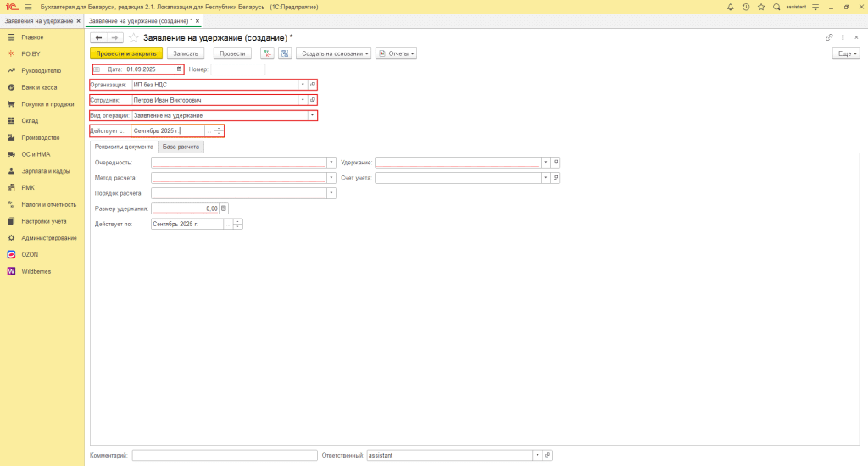The image size is (868, 466).
Task: Open Организация record via open icon
Action: [312, 85]
